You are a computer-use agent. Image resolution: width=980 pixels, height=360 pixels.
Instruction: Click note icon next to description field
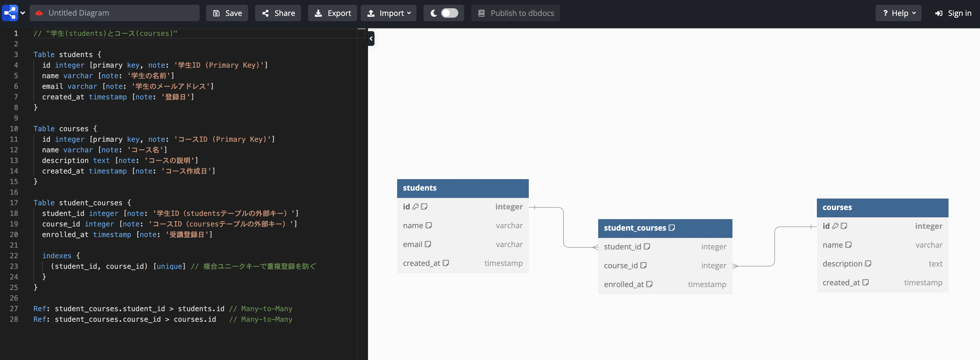pos(868,264)
